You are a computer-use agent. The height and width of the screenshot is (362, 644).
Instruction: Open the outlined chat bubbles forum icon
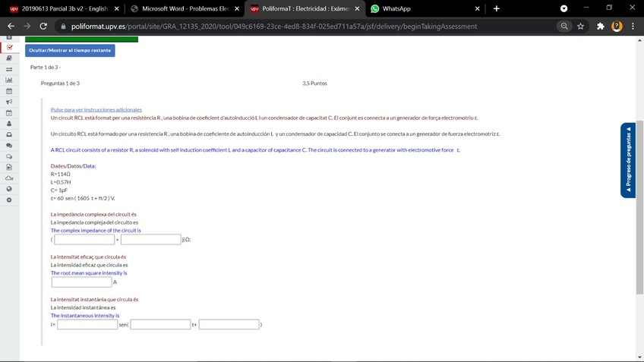coord(9,156)
